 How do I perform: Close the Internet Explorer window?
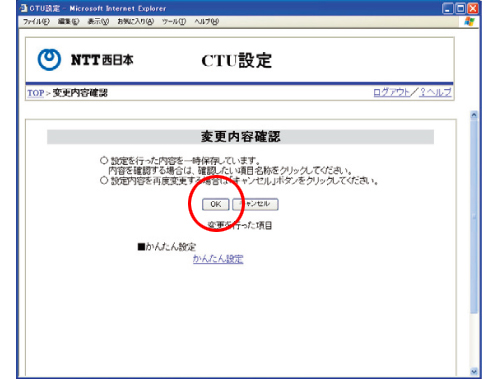point(473,8)
